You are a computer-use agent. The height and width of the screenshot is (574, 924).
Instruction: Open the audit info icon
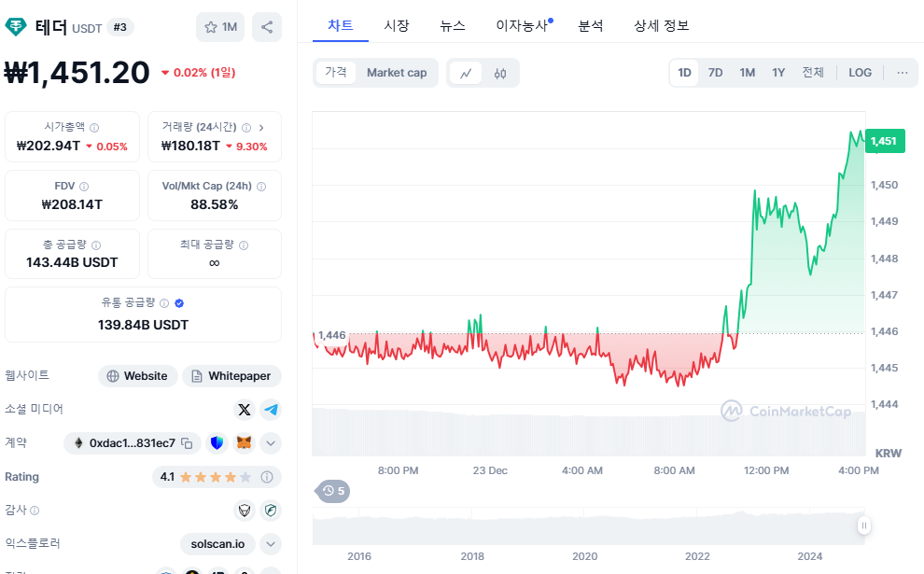[35, 511]
